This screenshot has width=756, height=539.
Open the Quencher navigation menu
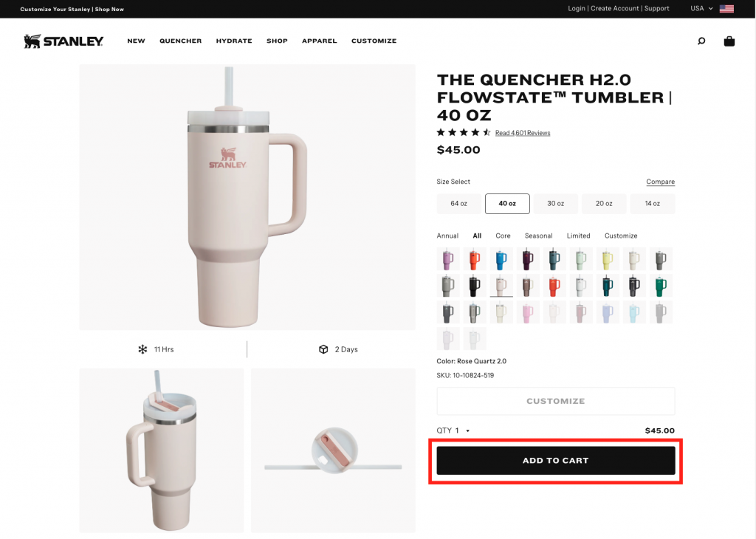coord(181,41)
